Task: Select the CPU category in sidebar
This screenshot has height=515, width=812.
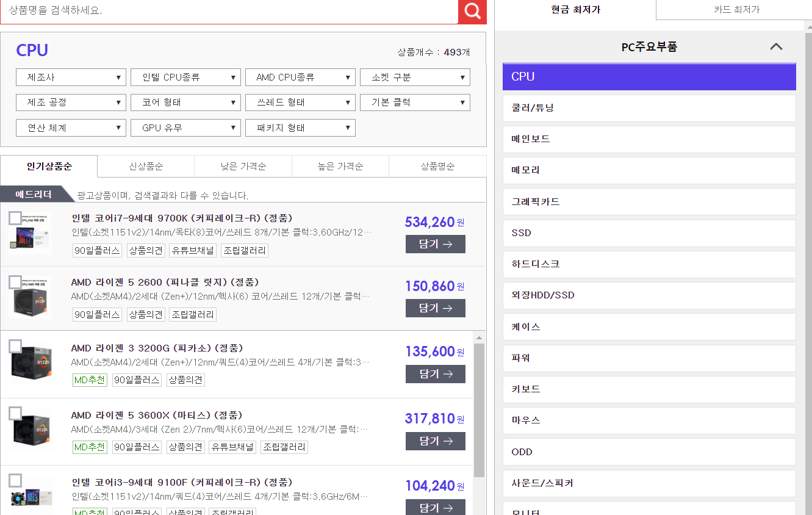Action: click(x=649, y=76)
